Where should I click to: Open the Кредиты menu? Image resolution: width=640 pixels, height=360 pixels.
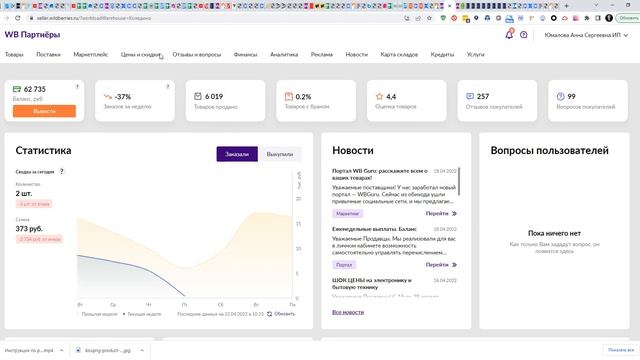(442, 54)
